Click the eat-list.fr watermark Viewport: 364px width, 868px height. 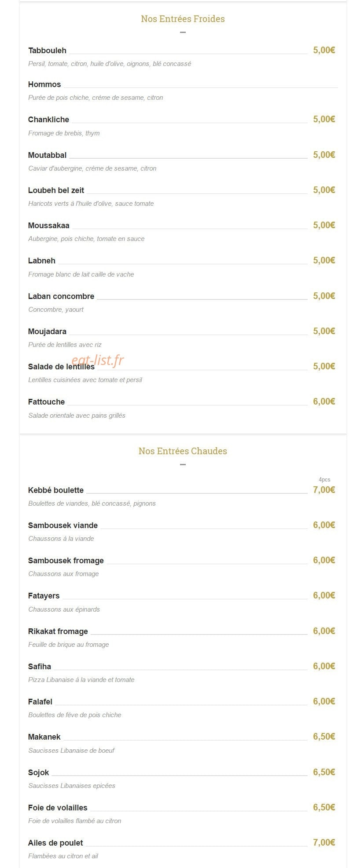98,360
